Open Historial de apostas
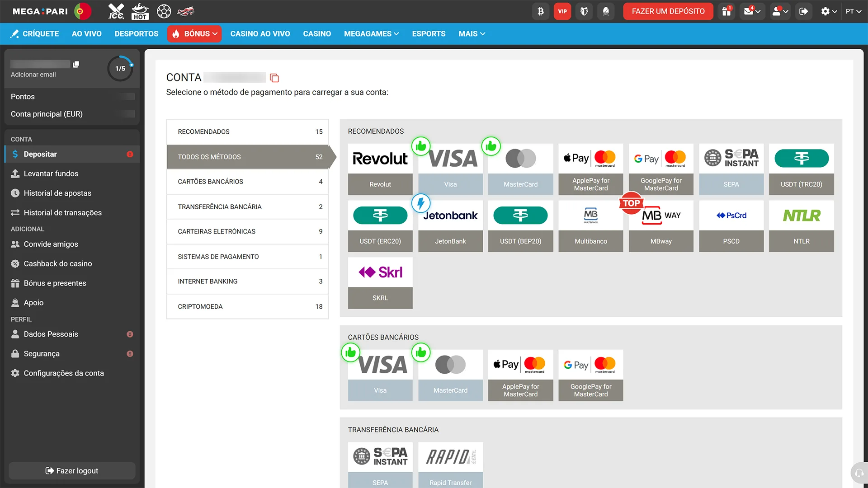 click(72, 193)
